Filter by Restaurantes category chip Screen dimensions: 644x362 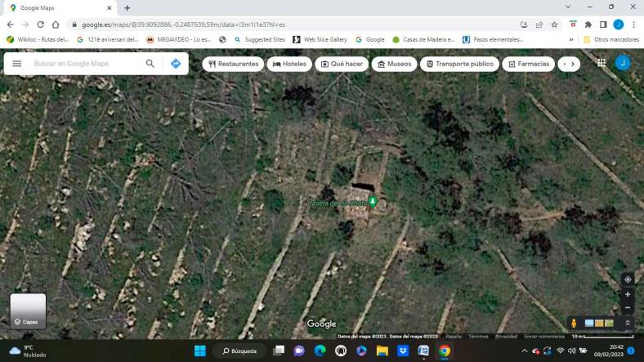233,64
